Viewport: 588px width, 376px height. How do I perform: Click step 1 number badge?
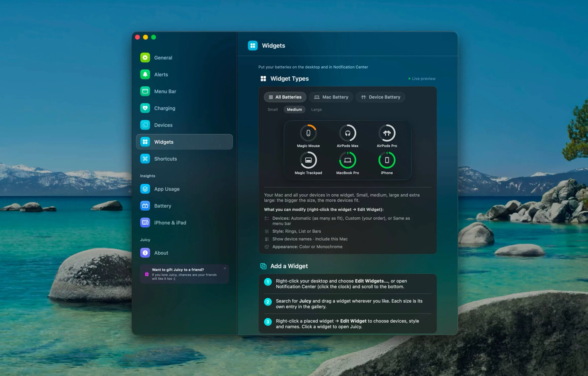[x=268, y=282]
